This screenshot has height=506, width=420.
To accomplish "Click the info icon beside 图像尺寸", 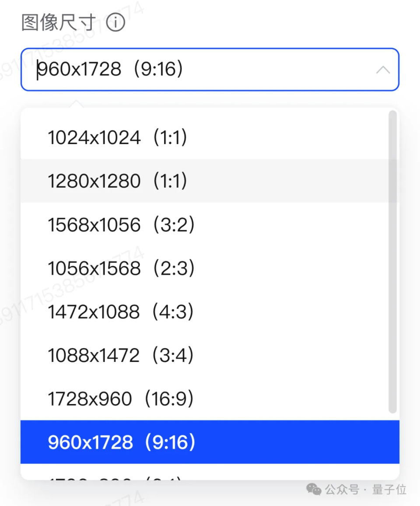I will [x=115, y=22].
